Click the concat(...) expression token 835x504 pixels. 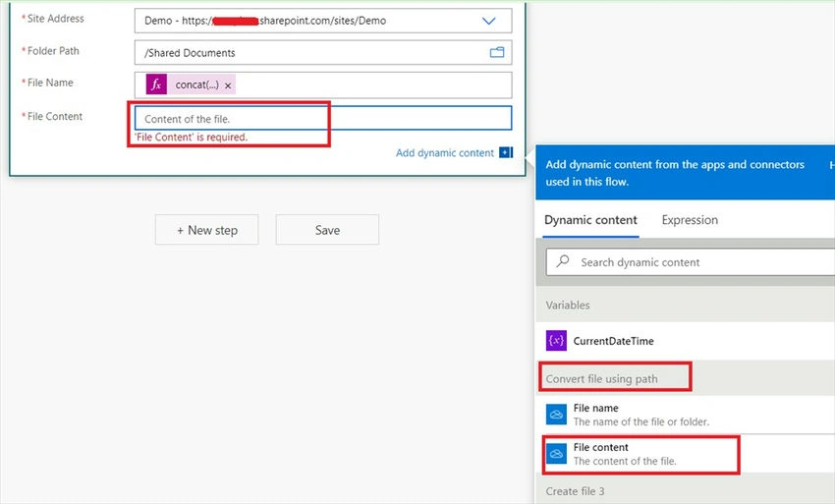(197, 84)
